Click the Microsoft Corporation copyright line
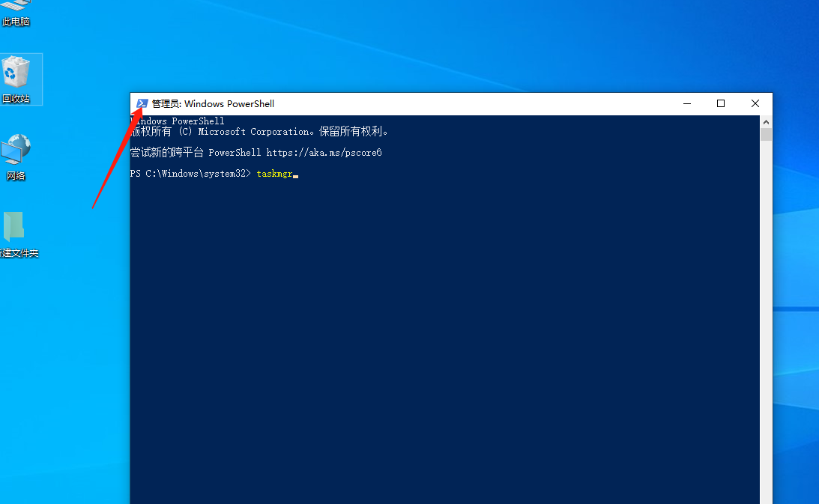 pyautogui.click(x=259, y=132)
